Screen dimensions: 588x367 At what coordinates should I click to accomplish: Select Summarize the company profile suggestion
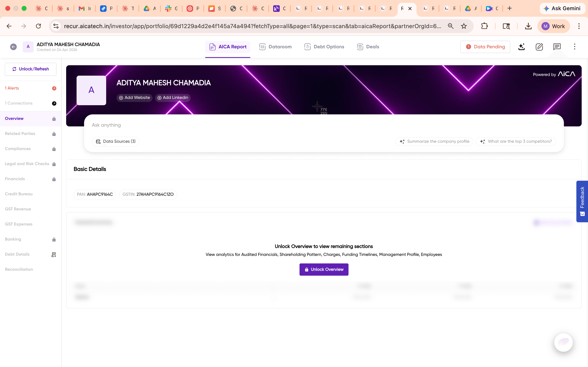[x=434, y=141]
